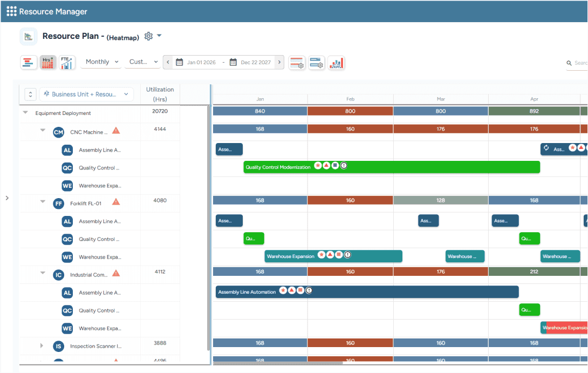Click Forklift FL-01 4080 utilization value
Screen dimensions: 588x373
160,200
